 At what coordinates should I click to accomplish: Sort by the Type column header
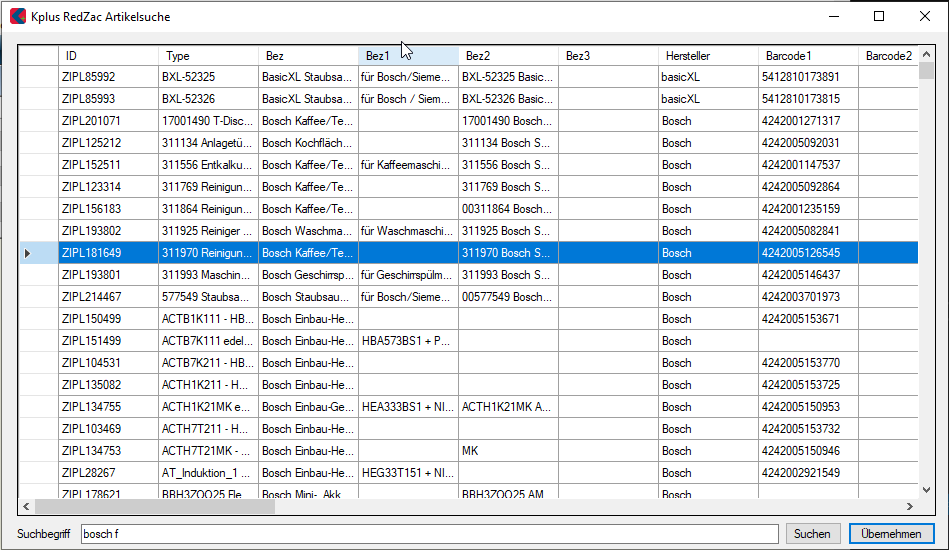coord(208,56)
